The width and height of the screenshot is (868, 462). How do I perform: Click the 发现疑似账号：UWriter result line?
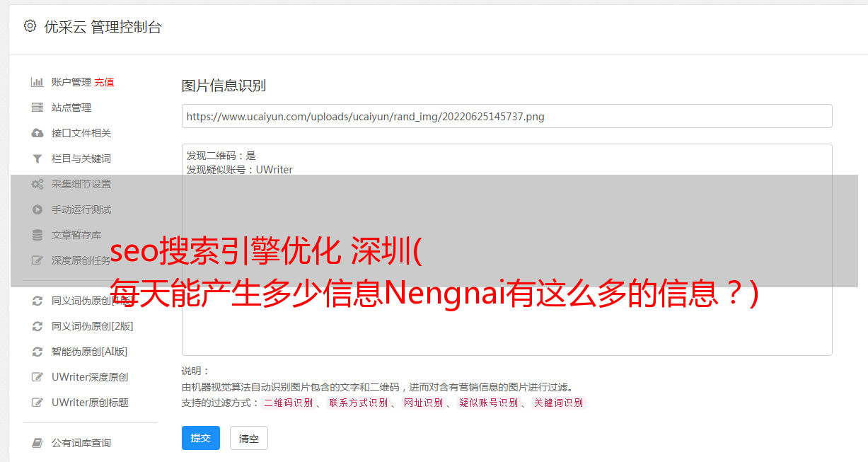click(239, 170)
